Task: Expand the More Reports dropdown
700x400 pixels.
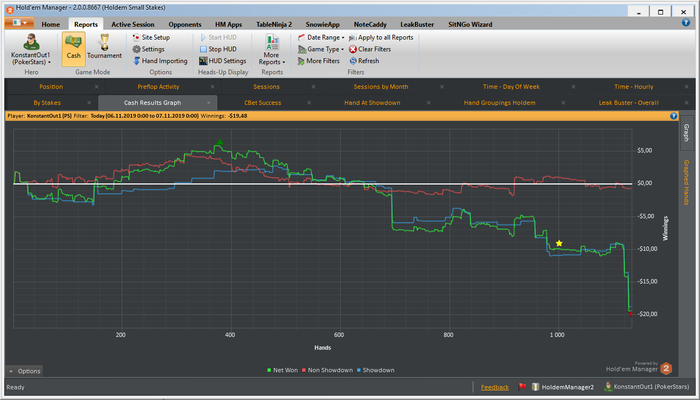Action: [271, 50]
